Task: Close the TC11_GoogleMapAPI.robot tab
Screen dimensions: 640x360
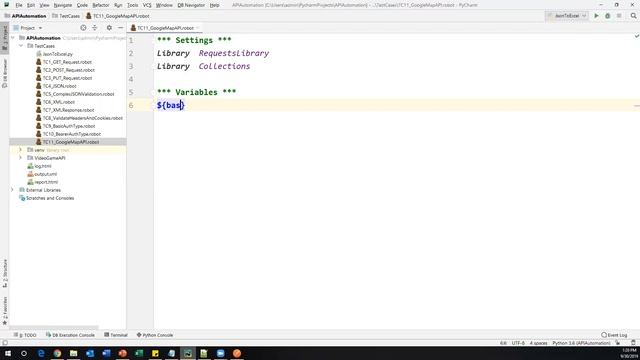Action: coord(198,28)
